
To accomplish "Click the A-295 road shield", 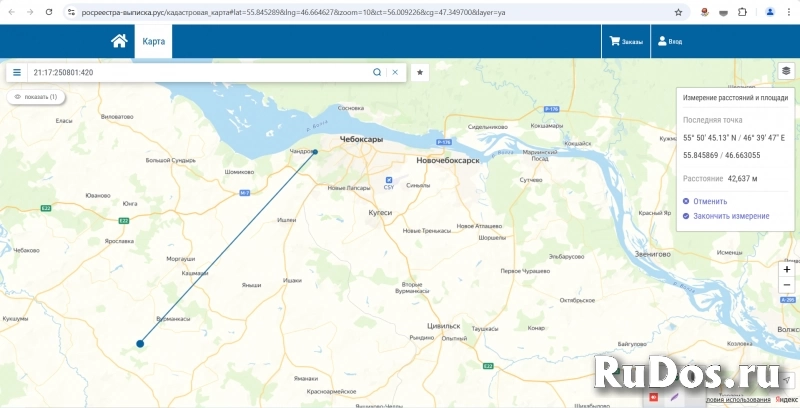I will point(788,299).
